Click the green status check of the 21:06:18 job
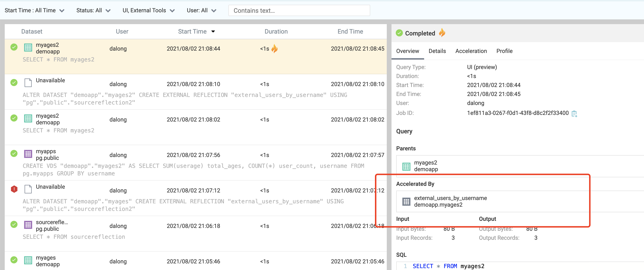 click(x=14, y=225)
